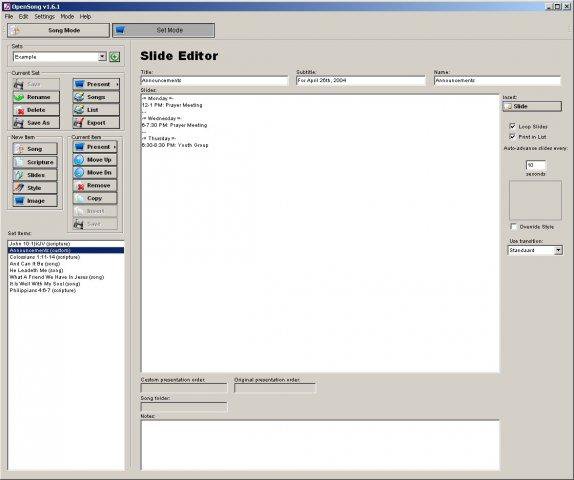Open the Help menu
The height and width of the screenshot is (480, 574).
85,16
